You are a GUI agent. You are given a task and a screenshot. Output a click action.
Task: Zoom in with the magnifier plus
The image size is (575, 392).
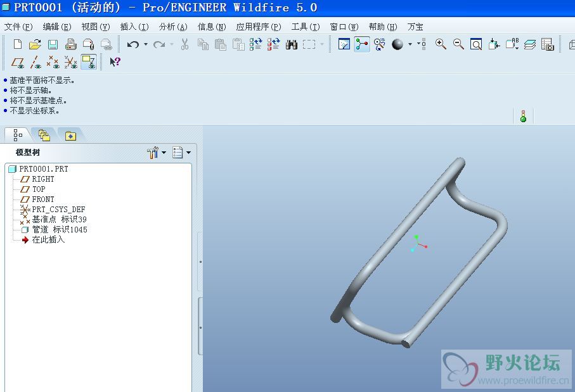point(441,44)
